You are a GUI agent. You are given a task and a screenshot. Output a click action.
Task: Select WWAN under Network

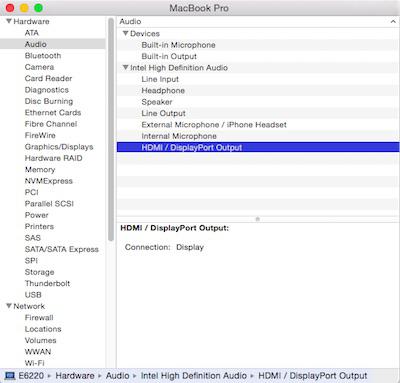point(38,352)
